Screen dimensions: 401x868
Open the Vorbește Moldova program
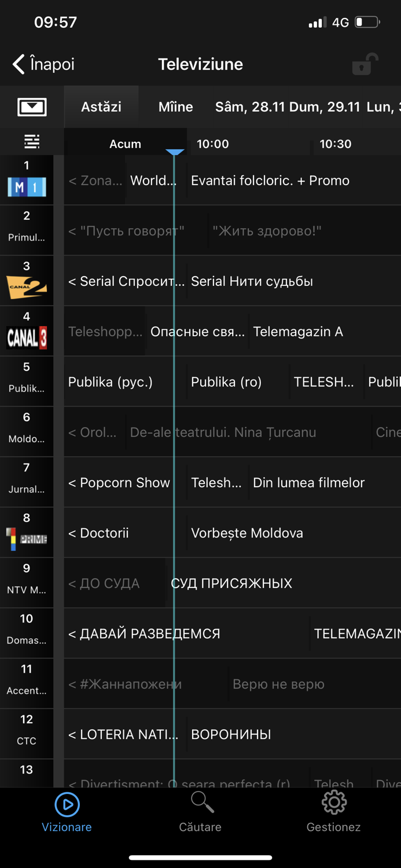click(247, 533)
